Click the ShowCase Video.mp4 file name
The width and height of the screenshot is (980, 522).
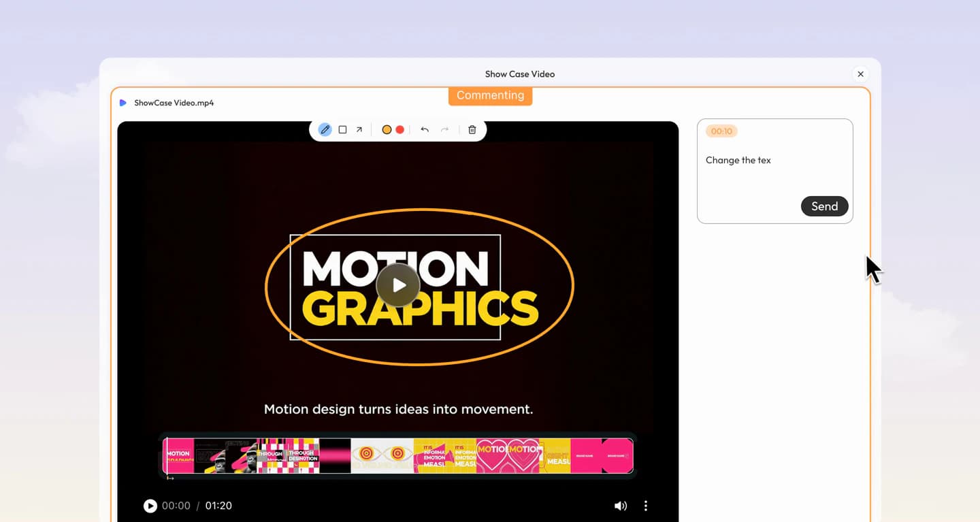pyautogui.click(x=174, y=103)
